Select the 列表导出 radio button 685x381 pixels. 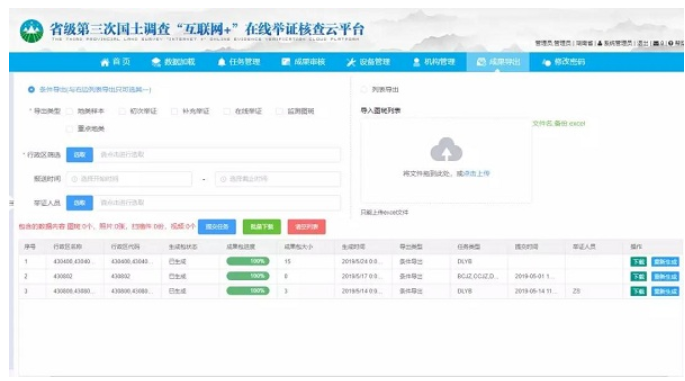[363, 90]
